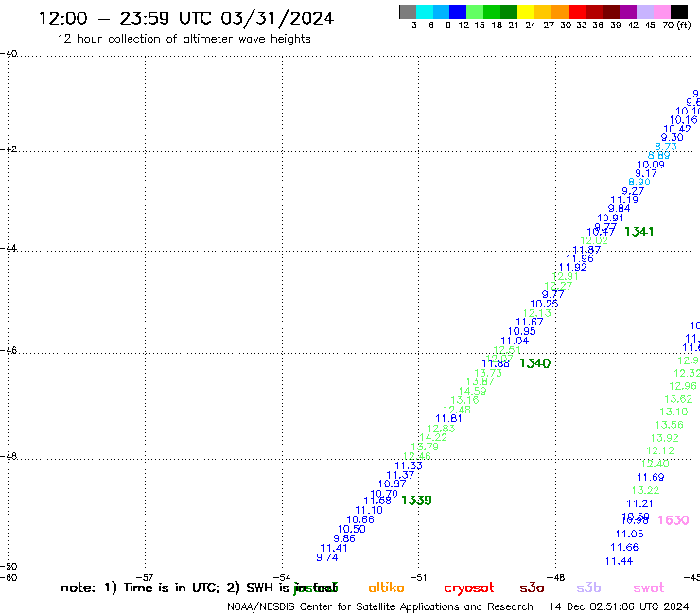Click the wave height value 11.69
700x615 pixels.
pyautogui.click(x=651, y=477)
